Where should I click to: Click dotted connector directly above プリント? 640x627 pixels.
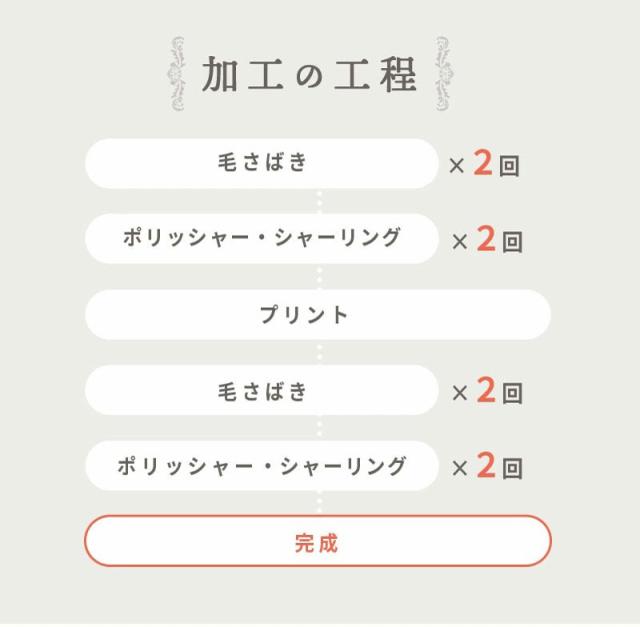pyautogui.click(x=319, y=277)
